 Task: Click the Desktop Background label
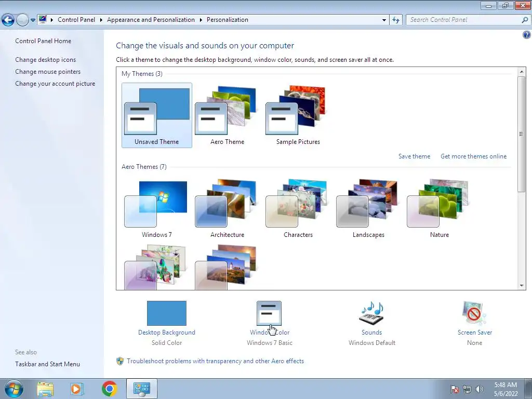167,332
